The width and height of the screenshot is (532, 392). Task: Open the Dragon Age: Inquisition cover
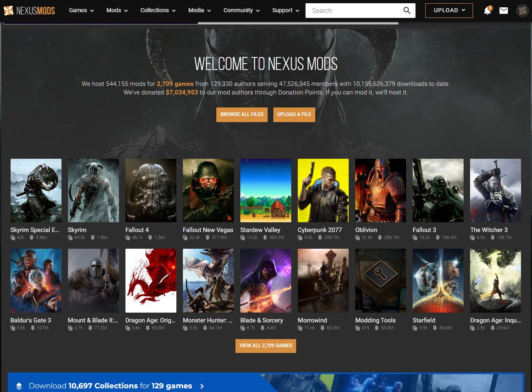click(x=495, y=281)
